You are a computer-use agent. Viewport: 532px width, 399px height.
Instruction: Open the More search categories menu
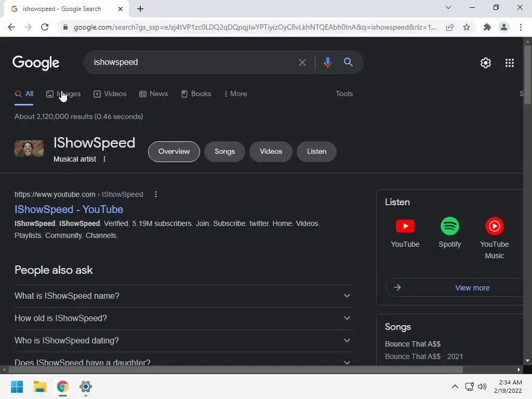(235, 94)
